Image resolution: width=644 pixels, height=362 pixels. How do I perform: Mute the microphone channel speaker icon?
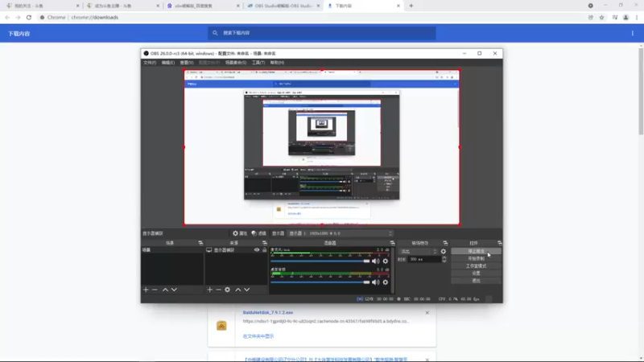[375, 261]
